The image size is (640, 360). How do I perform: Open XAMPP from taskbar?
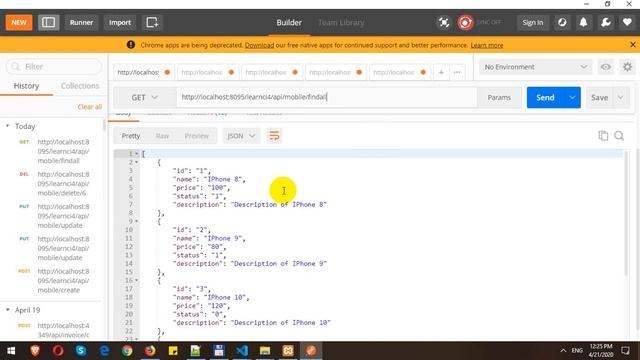click(288, 351)
